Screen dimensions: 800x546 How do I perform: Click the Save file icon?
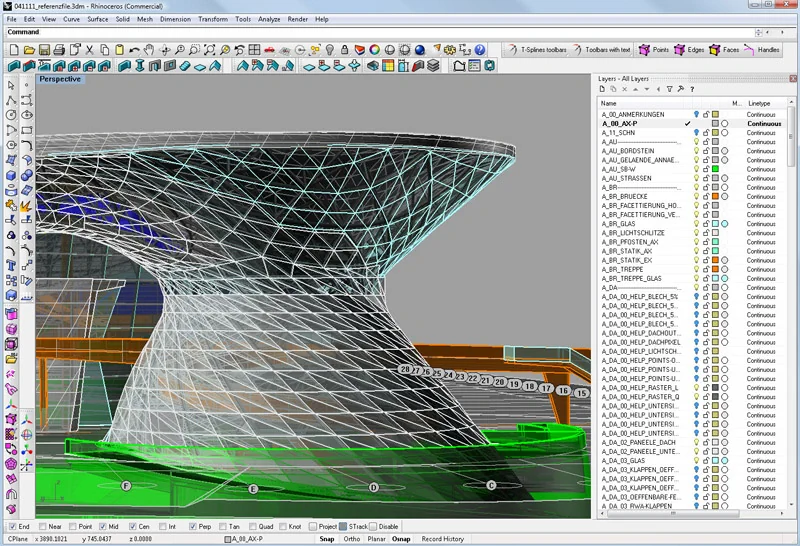click(x=46, y=49)
